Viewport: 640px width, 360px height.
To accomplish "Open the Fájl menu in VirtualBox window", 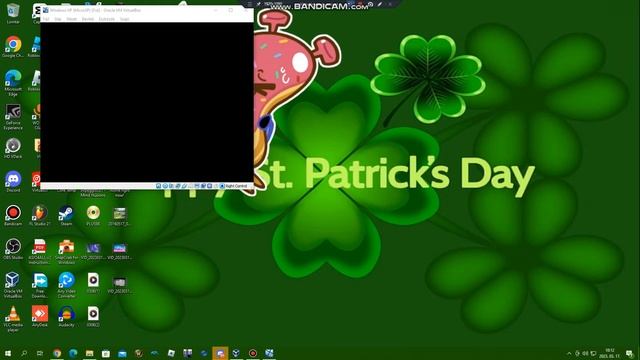I will click(x=46, y=19).
